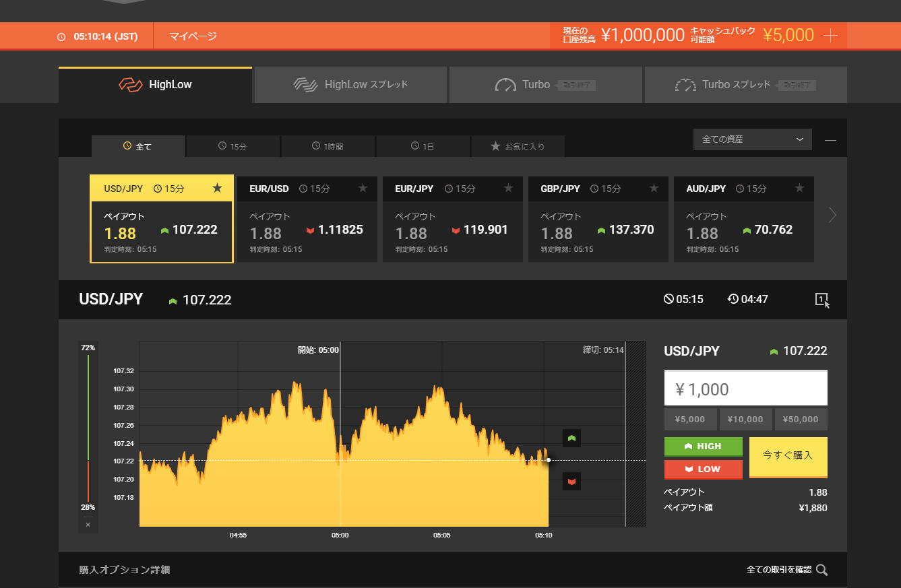Screen dimensions: 901x588
Task: Click the ¥1,000,000 account balance
Action: tap(643, 36)
